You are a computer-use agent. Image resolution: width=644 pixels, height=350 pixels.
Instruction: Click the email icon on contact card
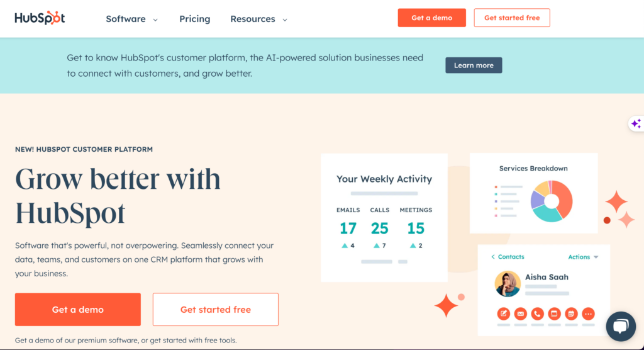pos(520,314)
